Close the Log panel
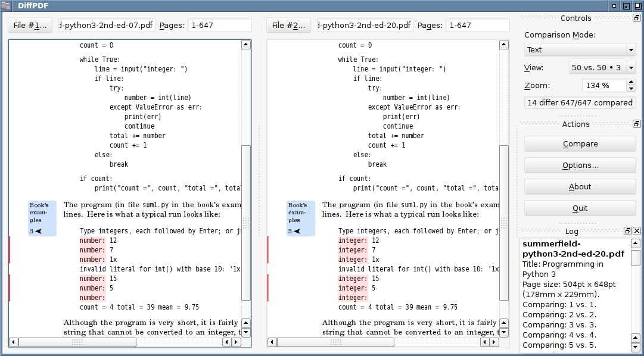Image resolution: width=644 pixels, height=356 pixels. coord(637,231)
